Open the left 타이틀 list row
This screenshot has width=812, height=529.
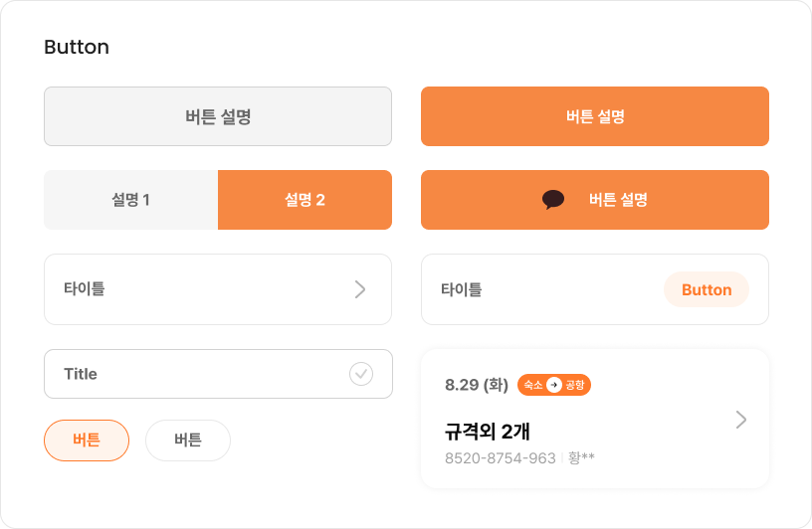click(199, 289)
